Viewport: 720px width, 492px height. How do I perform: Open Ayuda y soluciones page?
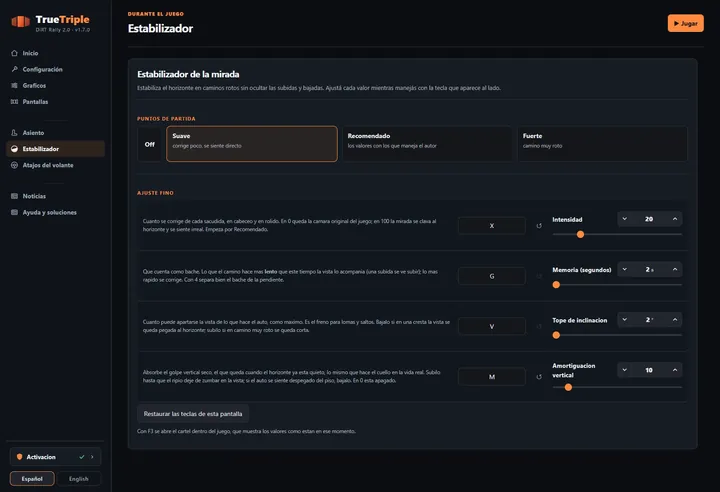point(55,212)
